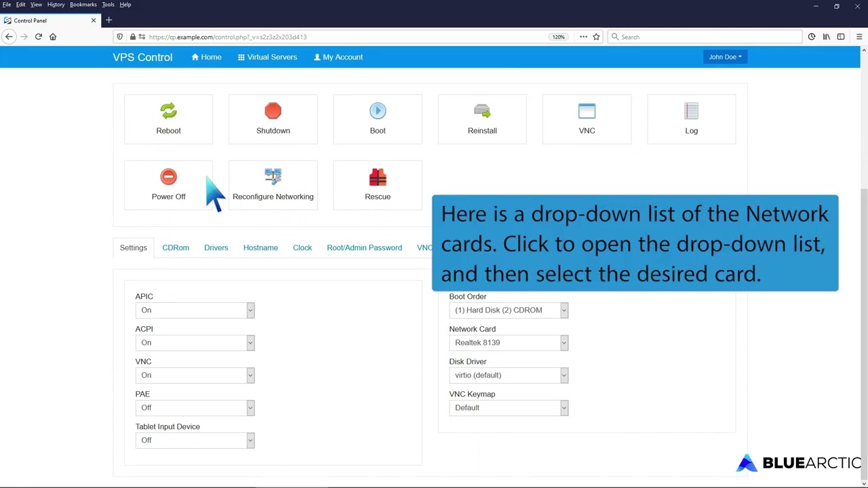Click the 120% zoom indicator

click(x=558, y=37)
